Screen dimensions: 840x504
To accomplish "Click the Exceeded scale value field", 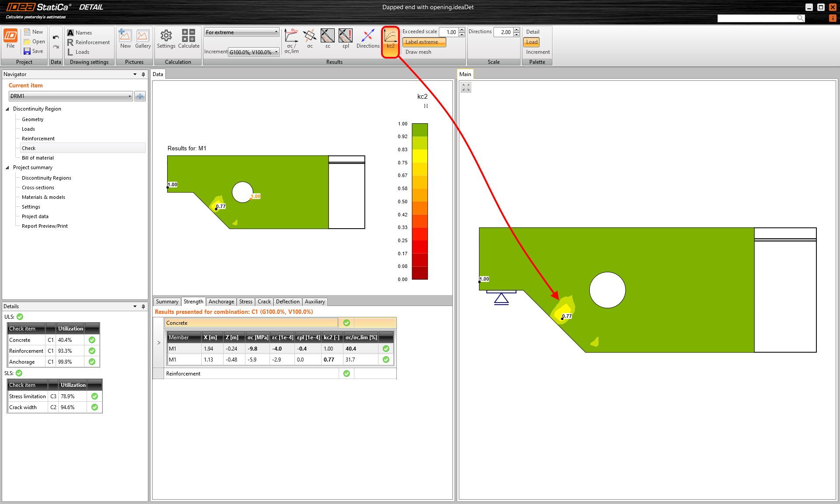I will [x=449, y=32].
